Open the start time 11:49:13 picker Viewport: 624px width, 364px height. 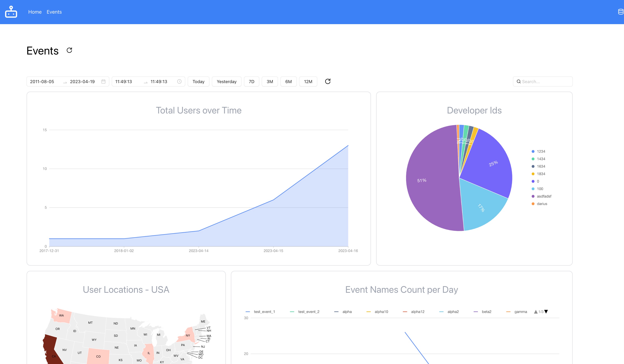123,81
